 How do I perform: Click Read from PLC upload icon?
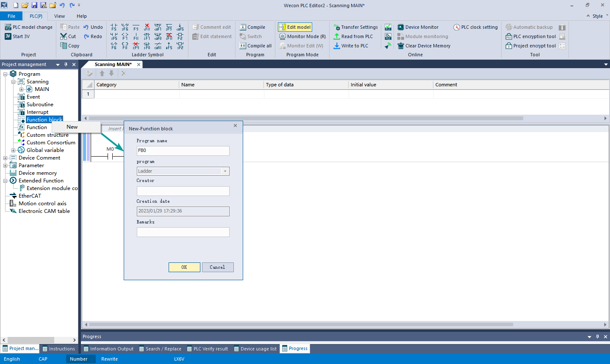pyautogui.click(x=337, y=36)
